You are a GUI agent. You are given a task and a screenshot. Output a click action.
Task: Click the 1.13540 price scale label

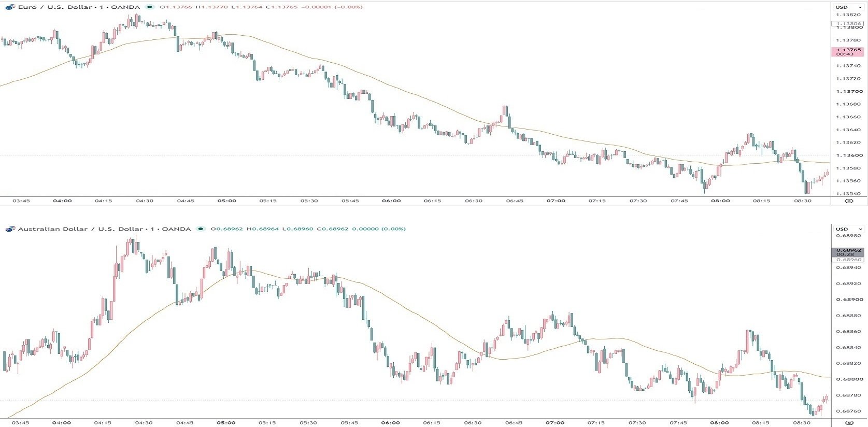click(x=848, y=194)
